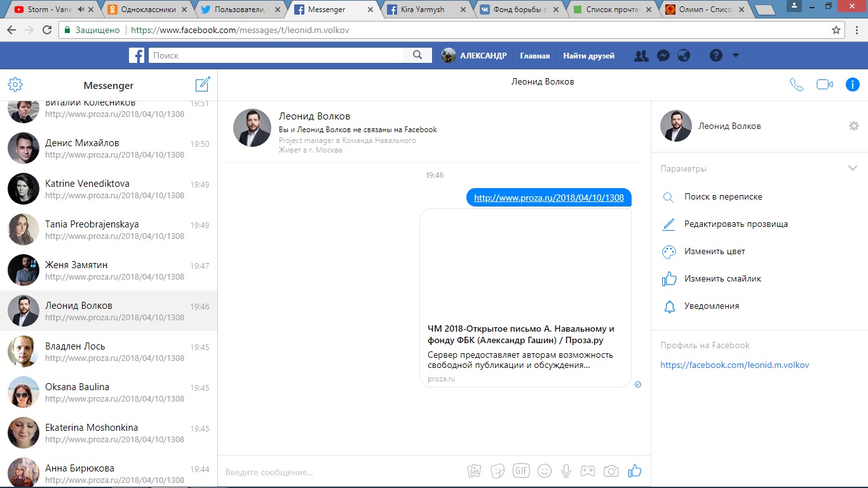Open conversation with Виталий Колесников
The image size is (868, 488).
pos(109,114)
